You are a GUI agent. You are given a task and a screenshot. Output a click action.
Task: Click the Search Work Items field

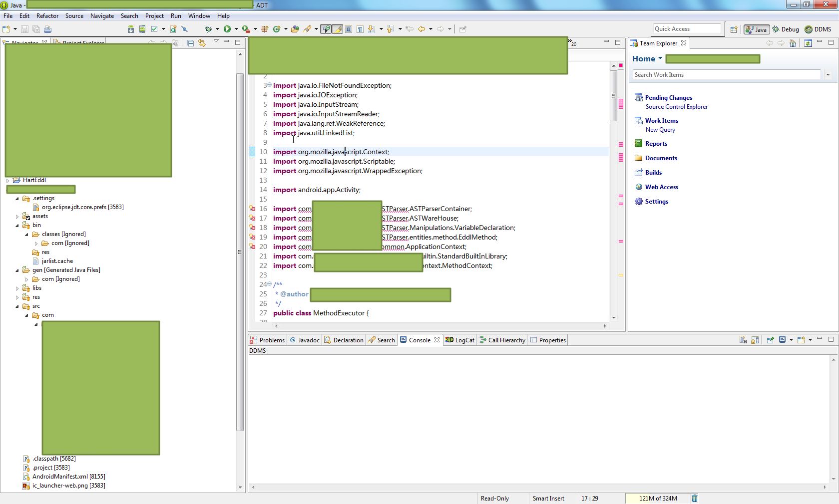pos(726,75)
